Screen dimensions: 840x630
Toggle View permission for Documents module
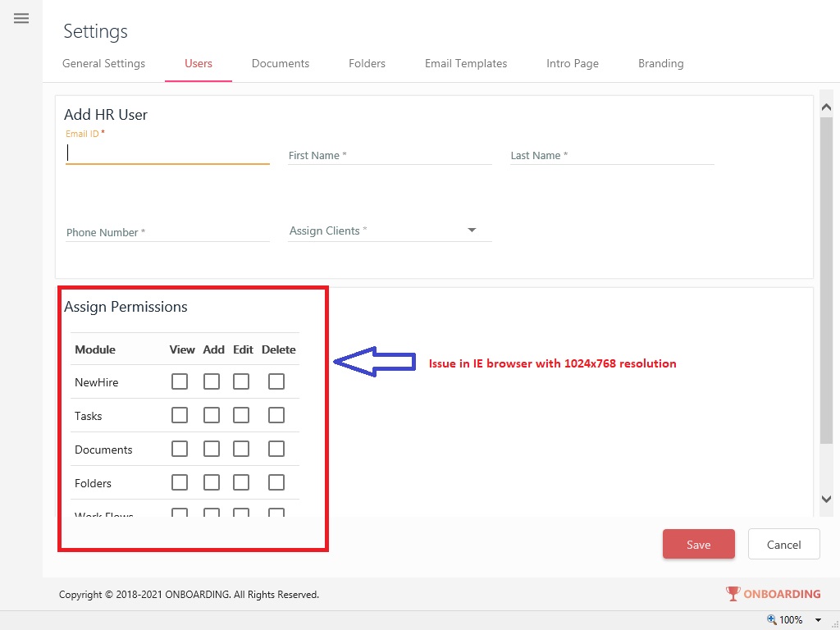[x=180, y=449]
